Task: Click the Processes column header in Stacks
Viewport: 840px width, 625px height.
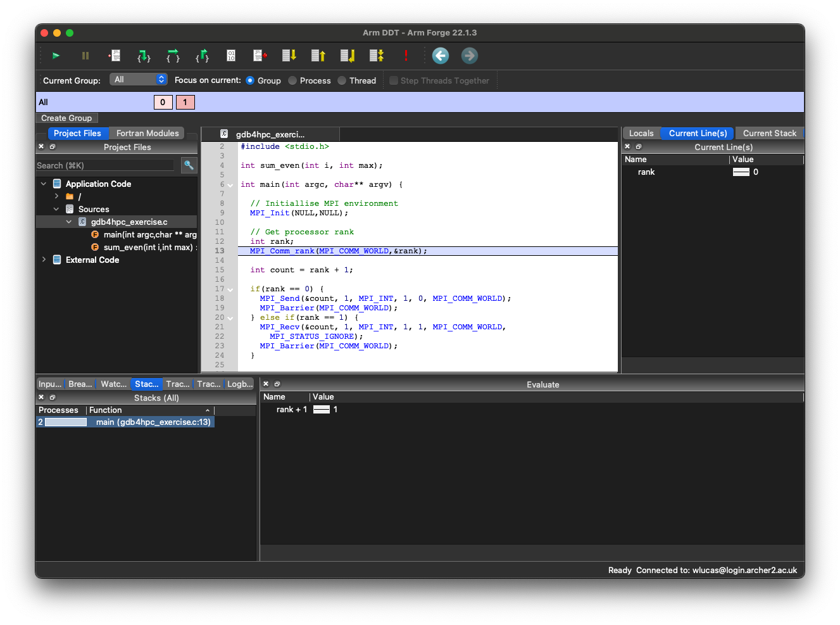Action: coord(61,410)
